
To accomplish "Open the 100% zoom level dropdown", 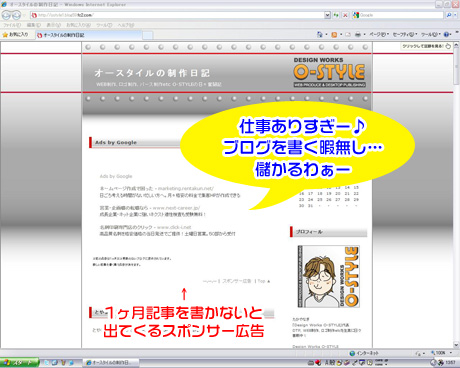I will [441, 353].
